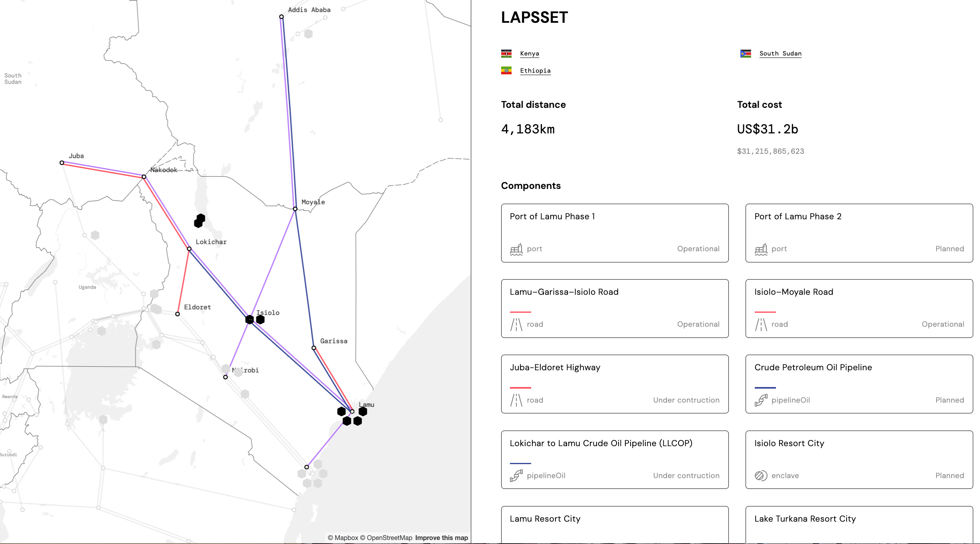
Task: Click the Moyale map node
Action: [295, 209]
